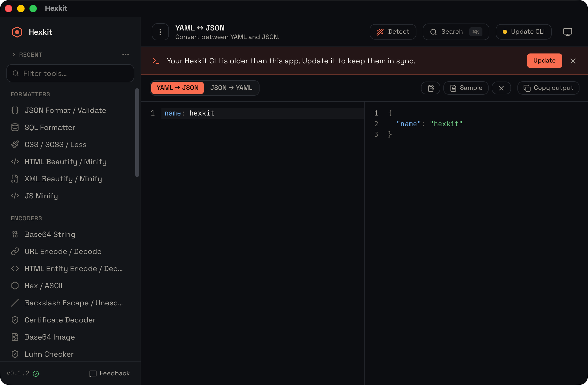The image size is (588, 385).
Task: Click the XML Beautify / Minify file icon
Action: pos(15,179)
